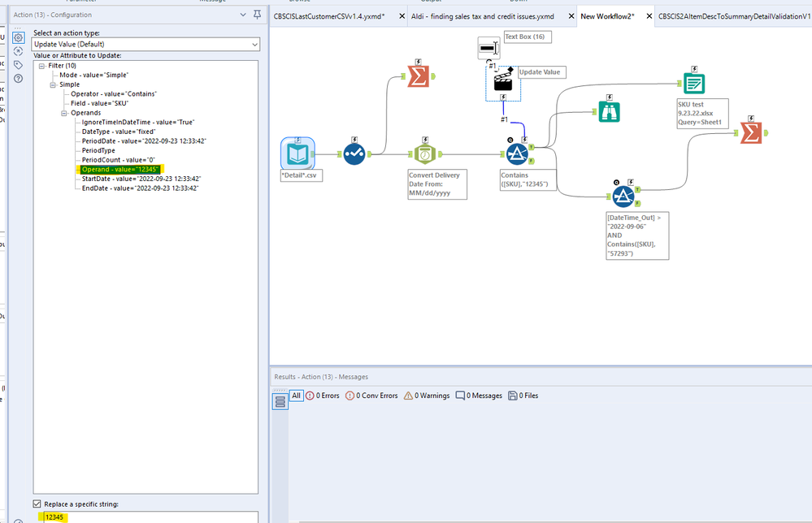Select the All results filter
812x523 pixels.
296,395
